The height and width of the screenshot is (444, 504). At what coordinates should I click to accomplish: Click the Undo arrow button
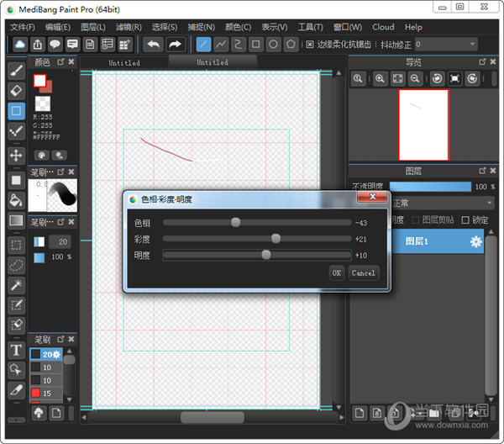click(x=153, y=45)
